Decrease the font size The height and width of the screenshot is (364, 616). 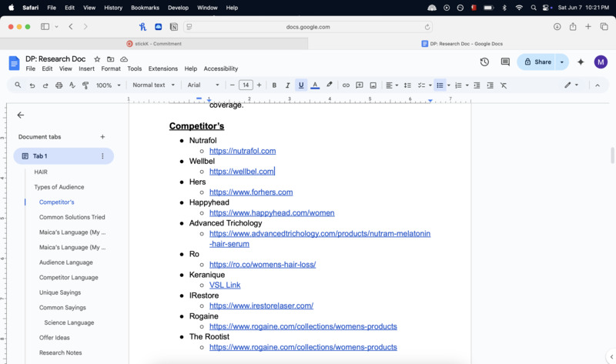pyautogui.click(x=233, y=85)
